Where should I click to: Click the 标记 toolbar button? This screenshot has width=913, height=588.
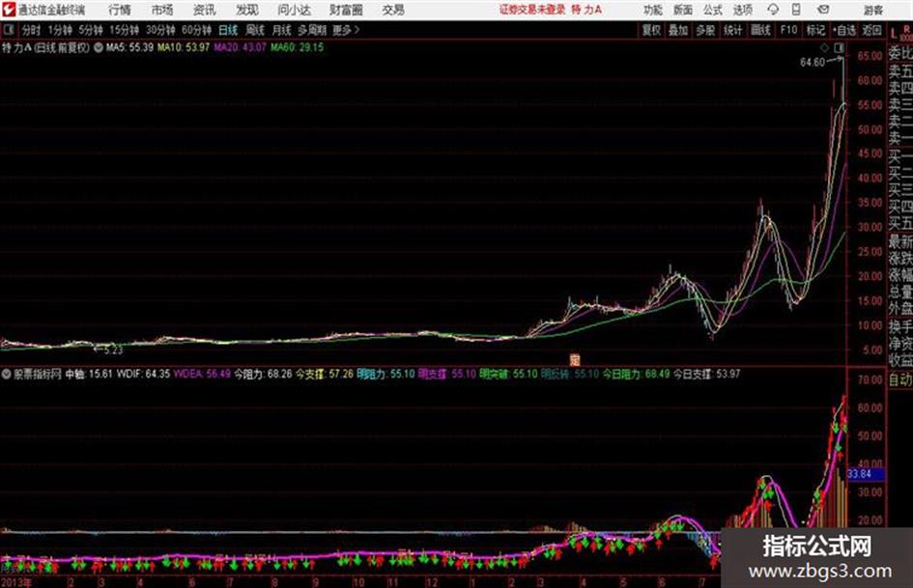point(815,30)
